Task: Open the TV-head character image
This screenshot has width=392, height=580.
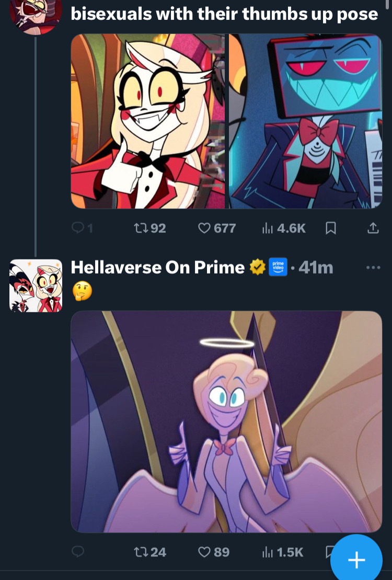Action: pos(305,121)
